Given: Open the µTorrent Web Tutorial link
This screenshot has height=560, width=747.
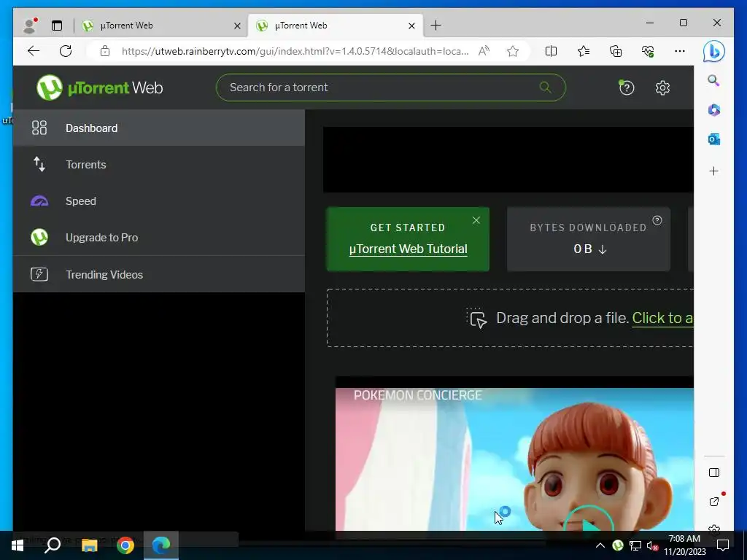Looking at the screenshot, I should [408, 249].
